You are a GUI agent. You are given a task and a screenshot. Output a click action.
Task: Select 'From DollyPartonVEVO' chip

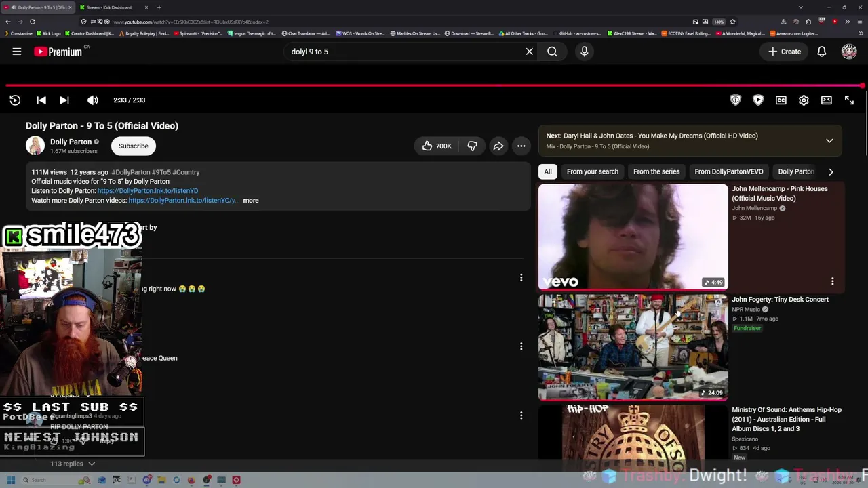[x=729, y=171]
